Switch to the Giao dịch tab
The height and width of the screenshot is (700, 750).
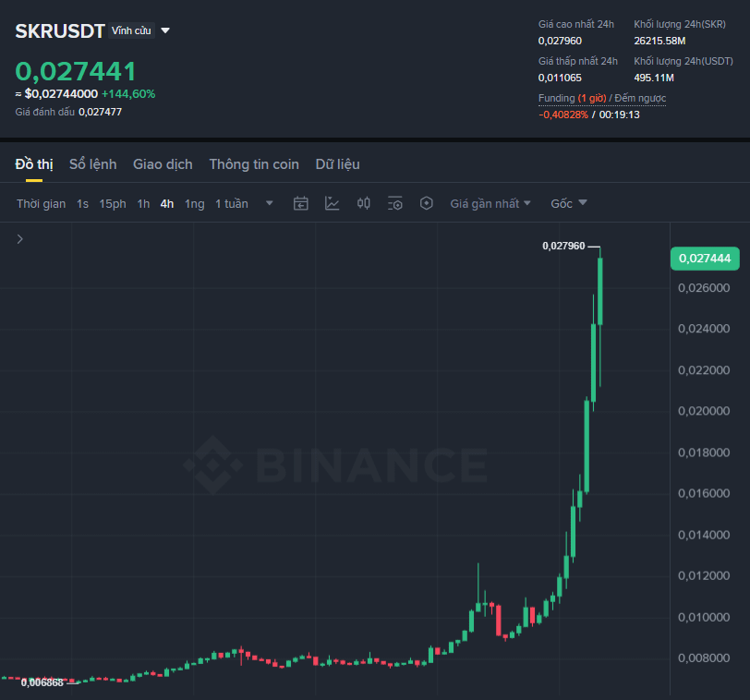pyautogui.click(x=163, y=164)
